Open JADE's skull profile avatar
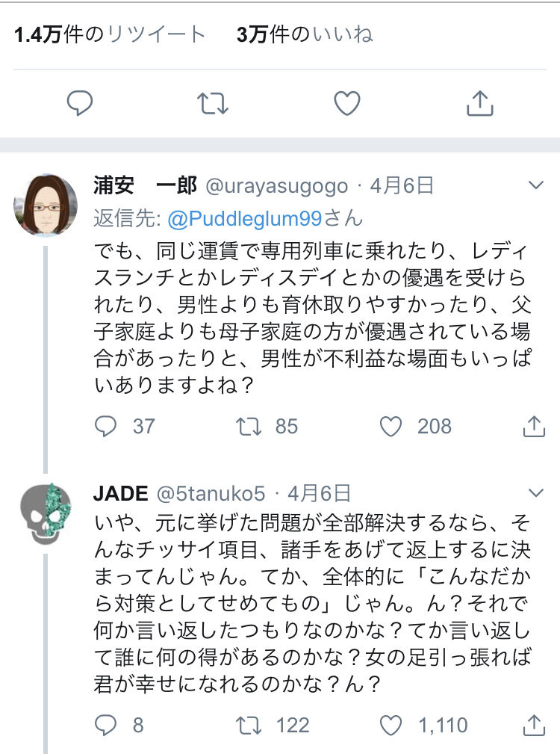 point(46,513)
